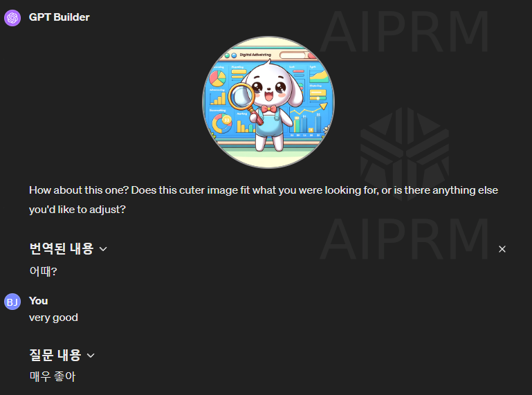532x395 pixels.
Task: Click the 질문 내용 heading
Action: (55, 356)
